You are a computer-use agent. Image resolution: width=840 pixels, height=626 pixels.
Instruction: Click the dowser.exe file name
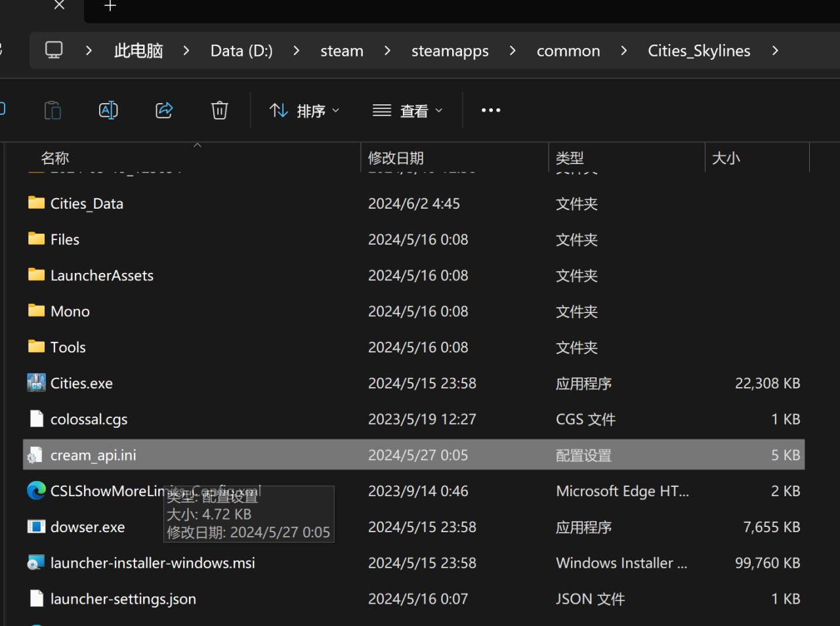[87, 527]
